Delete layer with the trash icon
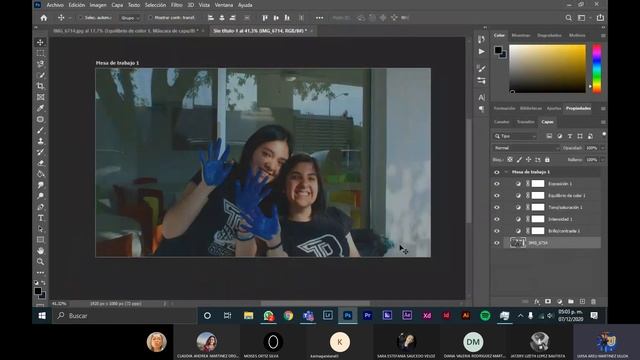Screen dimensions: 640x360 pyautogui.click(x=593, y=302)
